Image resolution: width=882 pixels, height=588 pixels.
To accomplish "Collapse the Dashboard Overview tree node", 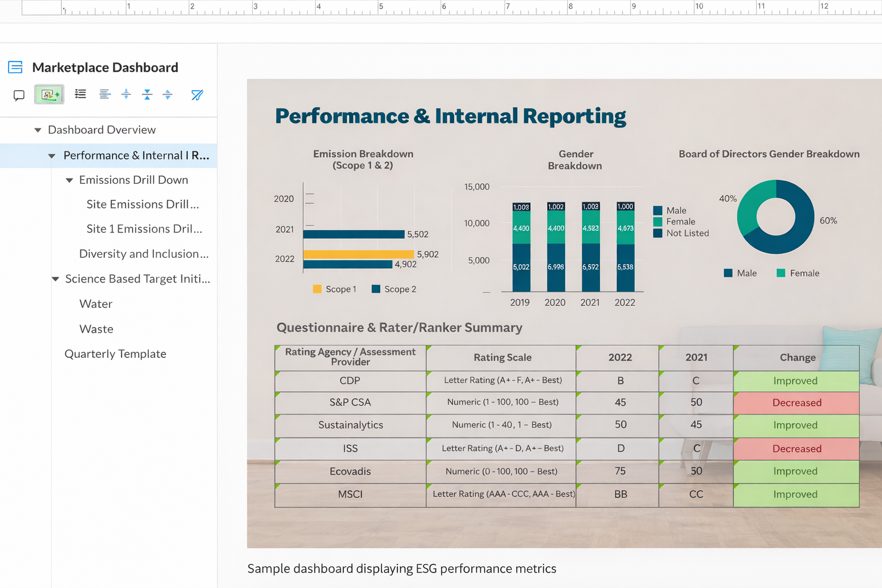I will [x=38, y=130].
